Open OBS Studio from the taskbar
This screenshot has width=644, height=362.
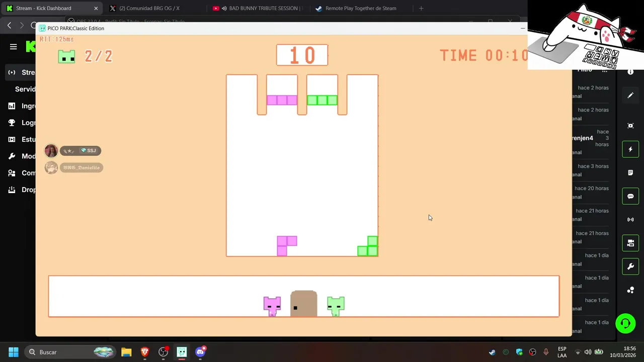163,352
